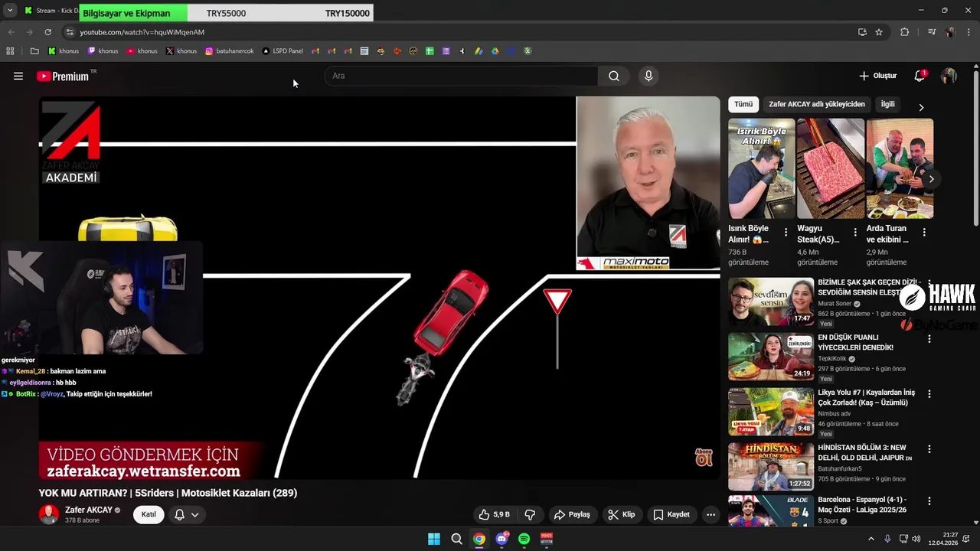Open Chrome media controls icon
The width and height of the screenshot is (980, 551).
[932, 32]
